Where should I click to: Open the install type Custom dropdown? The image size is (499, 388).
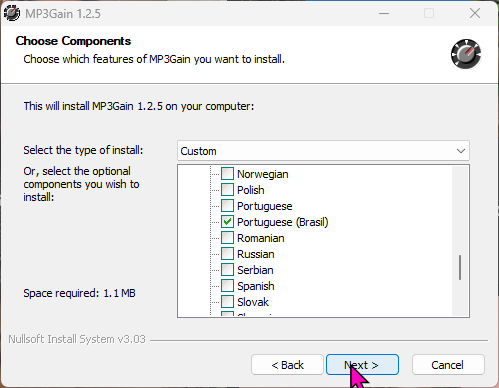coord(323,151)
